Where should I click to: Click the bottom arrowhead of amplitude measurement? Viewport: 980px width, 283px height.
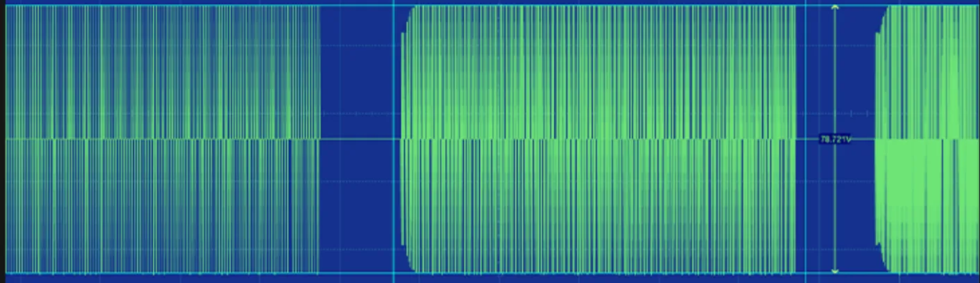[x=835, y=270]
